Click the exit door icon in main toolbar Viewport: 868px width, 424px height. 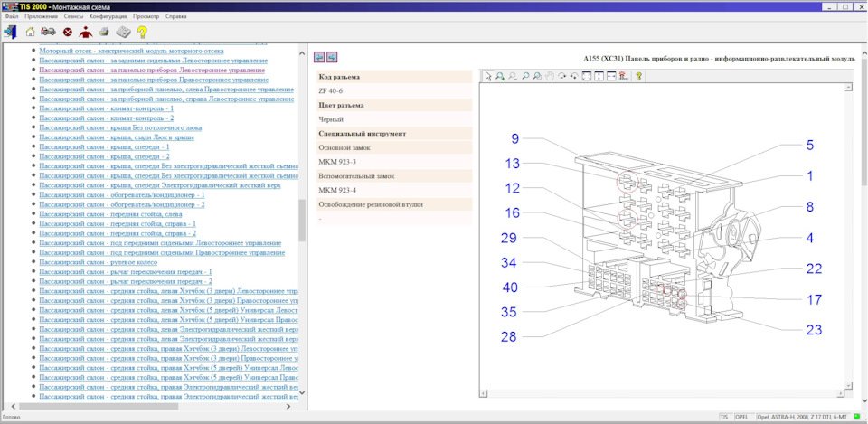10,32
